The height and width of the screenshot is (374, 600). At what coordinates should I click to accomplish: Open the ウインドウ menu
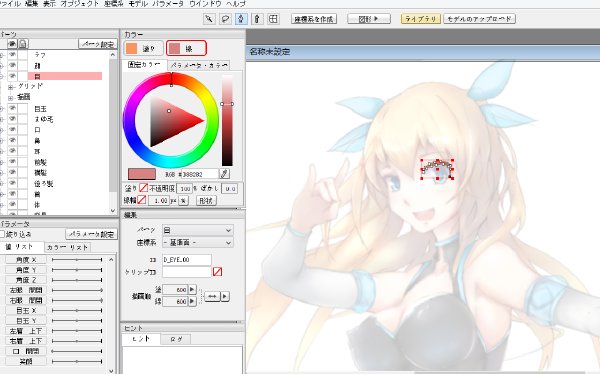pos(205,3)
